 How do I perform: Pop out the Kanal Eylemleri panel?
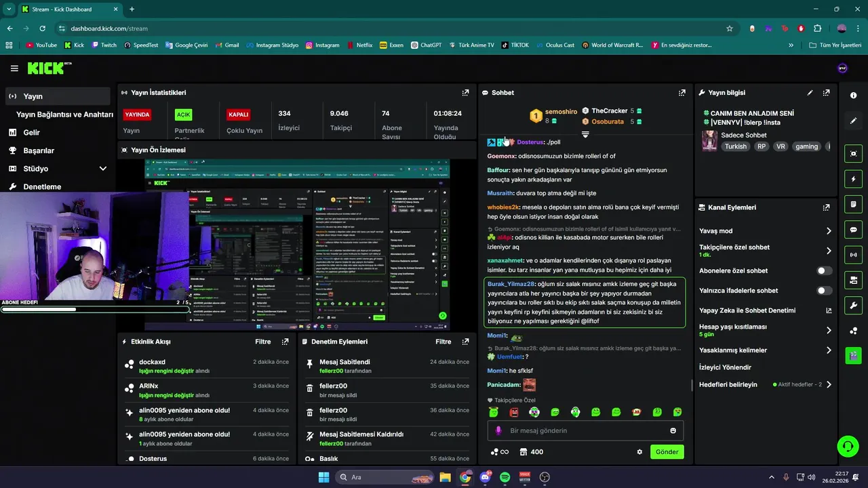click(x=826, y=207)
